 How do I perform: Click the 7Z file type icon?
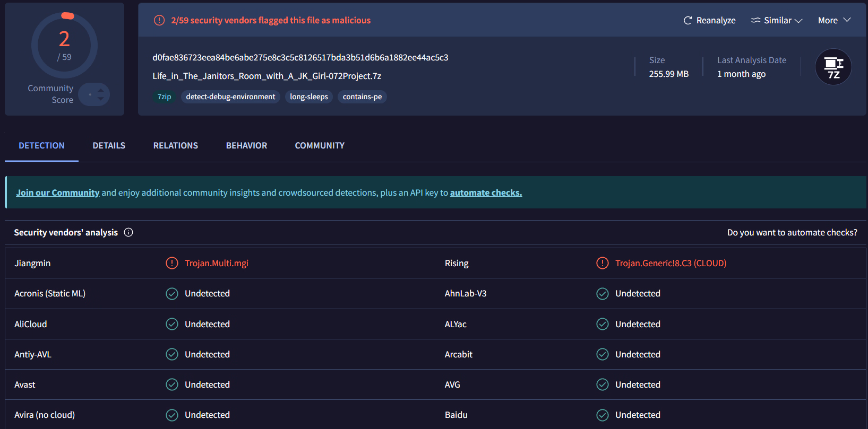point(833,67)
